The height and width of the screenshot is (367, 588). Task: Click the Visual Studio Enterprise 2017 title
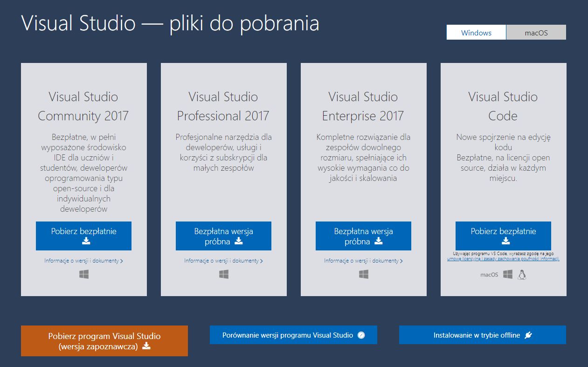tap(363, 106)
